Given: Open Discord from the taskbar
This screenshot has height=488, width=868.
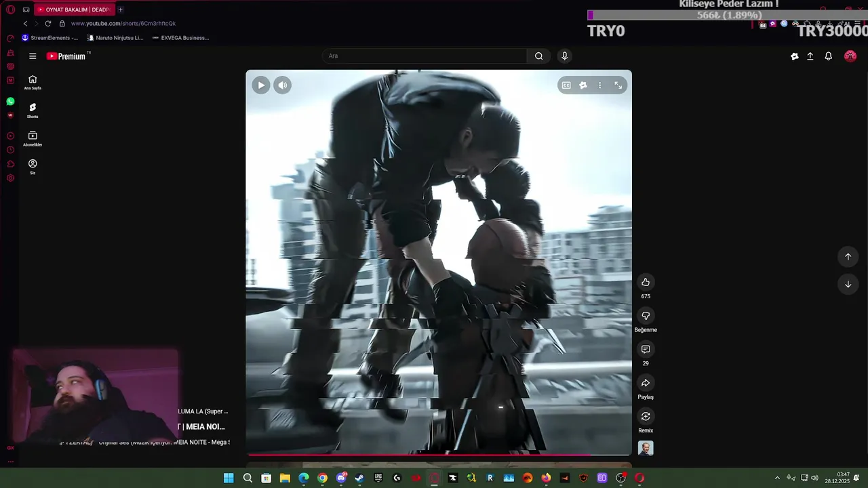Looking at the screenshot, I should 341,478.
